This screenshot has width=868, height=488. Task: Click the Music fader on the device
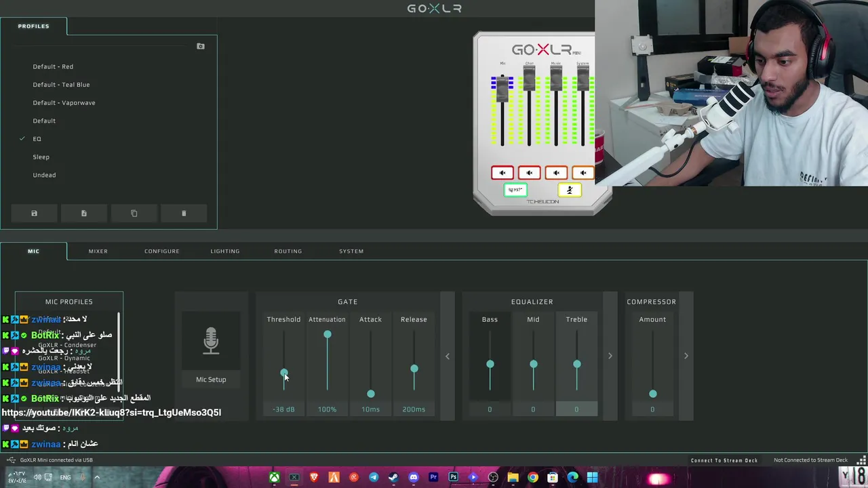(x=556, y=78)
